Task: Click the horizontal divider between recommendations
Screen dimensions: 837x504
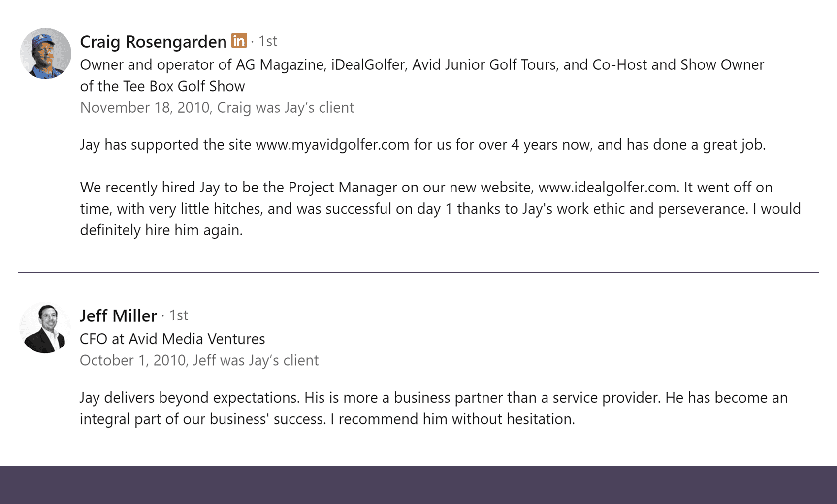Action: coord(418,272)
